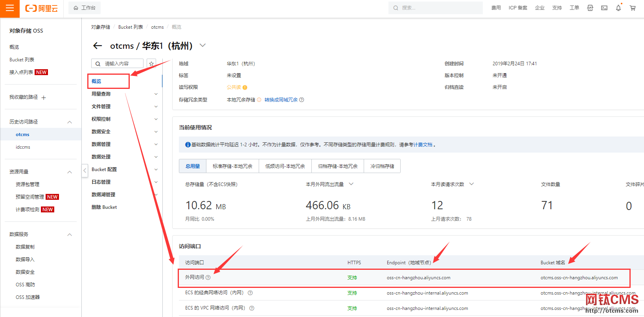This screenshot has height=317, width=644.
Task: Open the shopping cart icon
Action: (x=633, y=8)
